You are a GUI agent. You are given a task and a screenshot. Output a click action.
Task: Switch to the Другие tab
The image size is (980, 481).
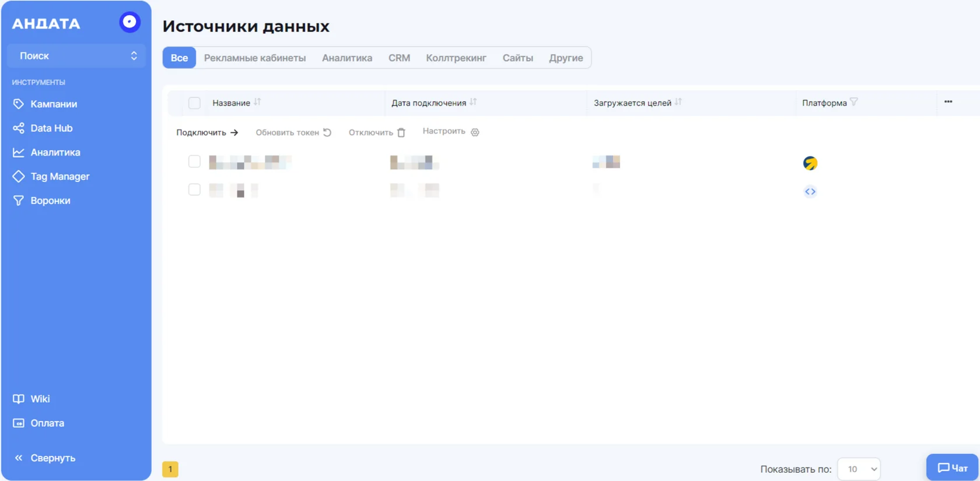point(566,58)
